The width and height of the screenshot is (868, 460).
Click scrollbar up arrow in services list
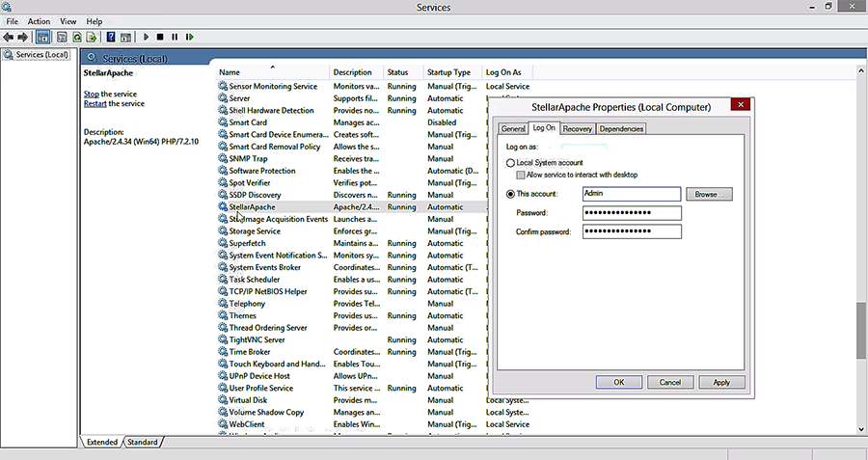coord(861,70)
